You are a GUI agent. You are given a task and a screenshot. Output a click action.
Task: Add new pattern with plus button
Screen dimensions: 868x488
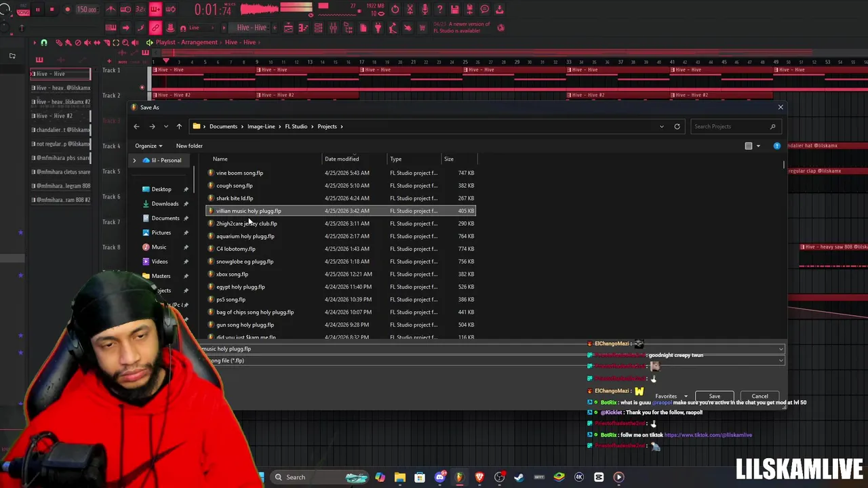(x=275, y=28)
